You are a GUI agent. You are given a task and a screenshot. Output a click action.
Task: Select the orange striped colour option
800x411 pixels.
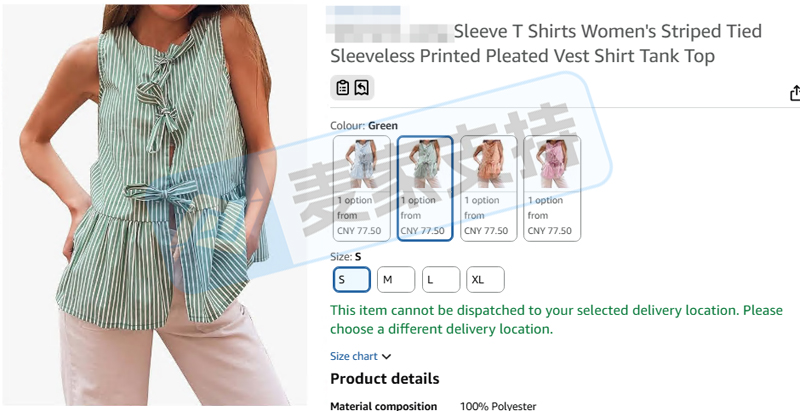click(488, 188)
